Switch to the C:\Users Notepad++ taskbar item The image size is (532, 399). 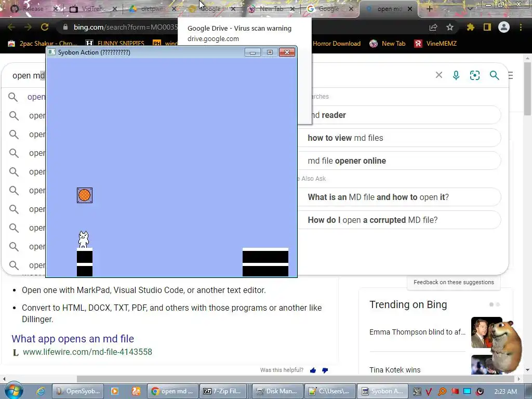tap(330, 391)
